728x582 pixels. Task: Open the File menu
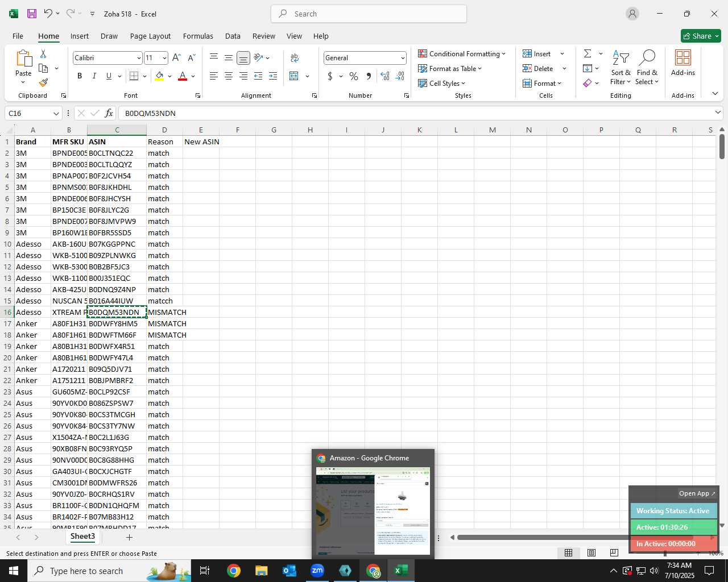point(18,36)
